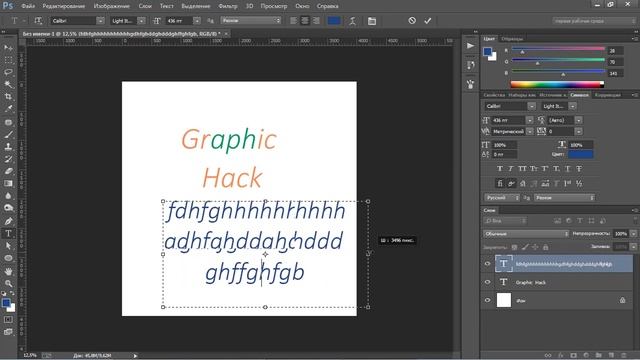Image resolution: width=640 pixels, height=360 pixels.
Task: Switch to the Коррекция tab
Action: [607, 95]
